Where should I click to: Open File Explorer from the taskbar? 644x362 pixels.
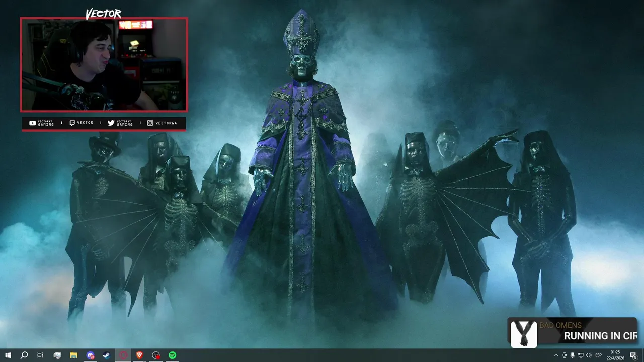coord(73,355)
